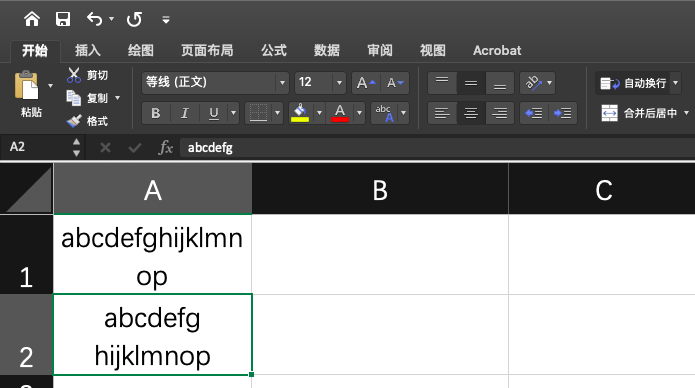Open the Acrobat ribbon tab
Screen dimensions: 695x388
[497, 51]
